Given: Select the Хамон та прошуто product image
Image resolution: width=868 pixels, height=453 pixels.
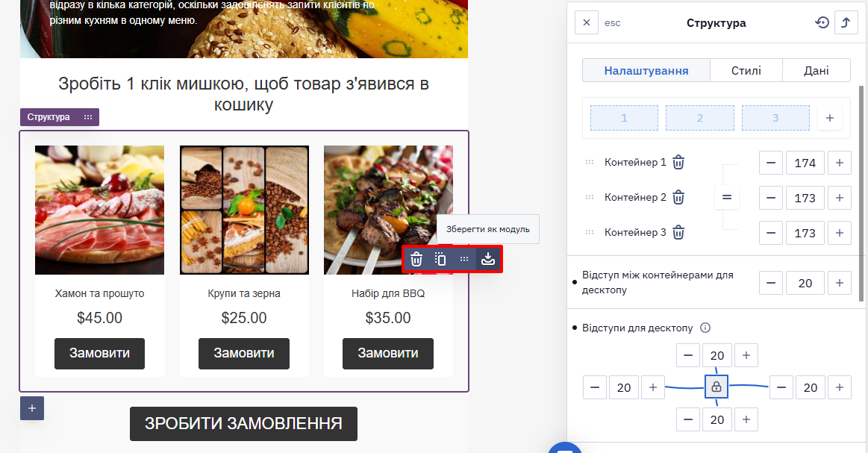Looking at the screenshot, I should pyautogui.click(x=100, y=210).
